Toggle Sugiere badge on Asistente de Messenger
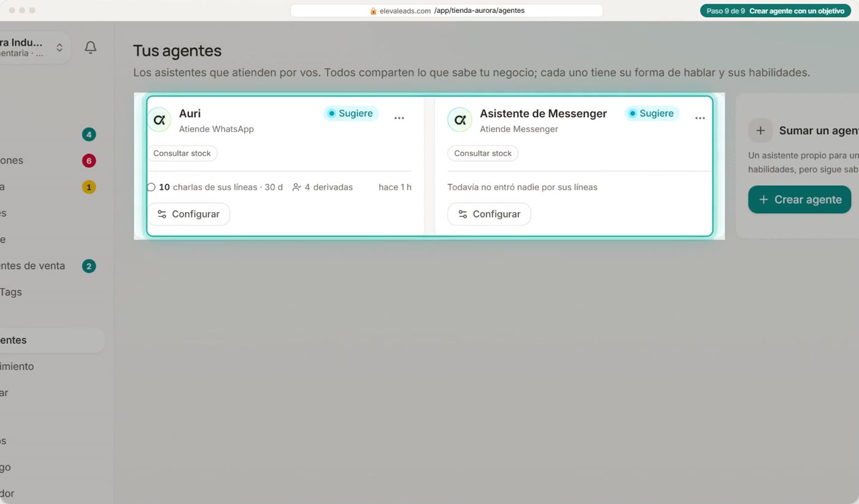 [x=652, y=113]
